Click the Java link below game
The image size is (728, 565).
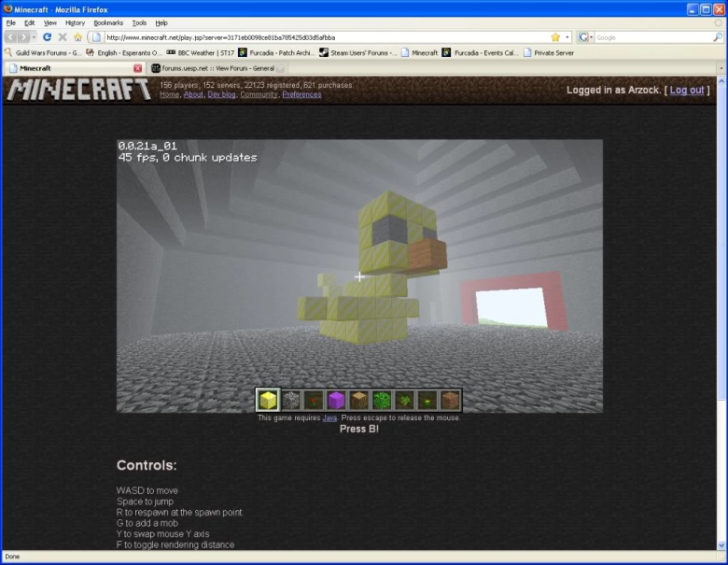(x=329, y=417)
